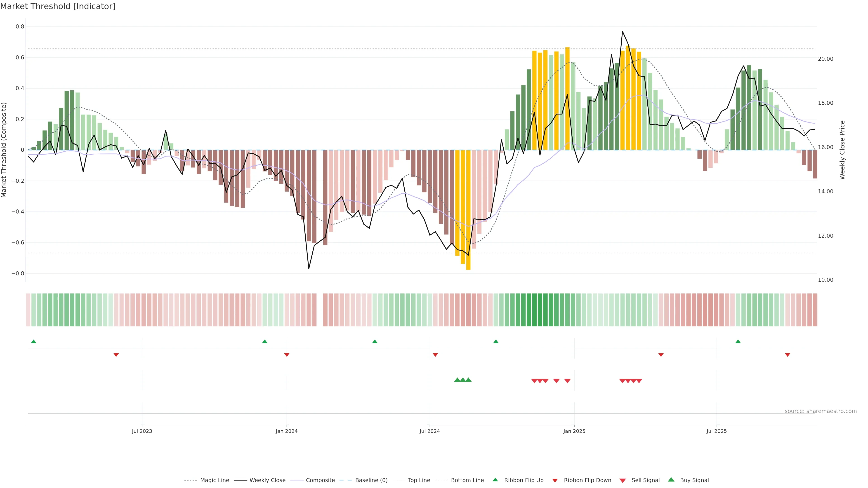This screenshot has width=868, height=488.
Task: Click the Buy Signal legend triangle icon
Action: [671, 480]
